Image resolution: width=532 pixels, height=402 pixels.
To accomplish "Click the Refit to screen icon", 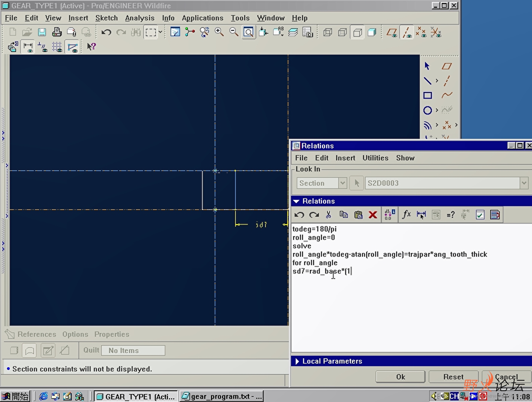I will click(x=249, y=32).
